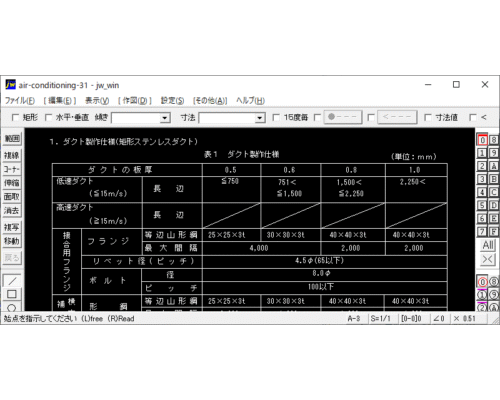Select circled layer group 8
This screenshot has height=400, width=500.
point(494,282)
